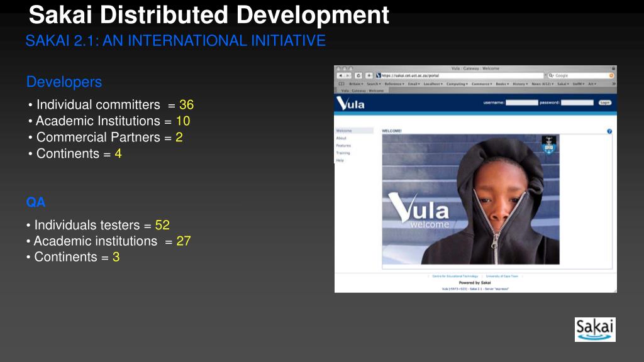This screenshot has width=644, height=362.
Task: Click the Sakai 2.1 server version line
Action: point(475,289)
